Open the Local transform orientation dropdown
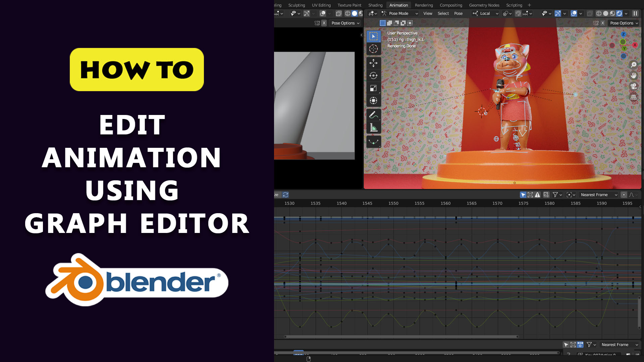 [485, 13]
